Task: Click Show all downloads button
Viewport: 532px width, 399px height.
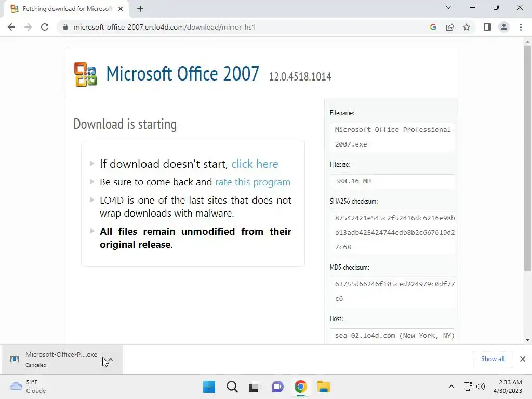Action: point(493,359)
